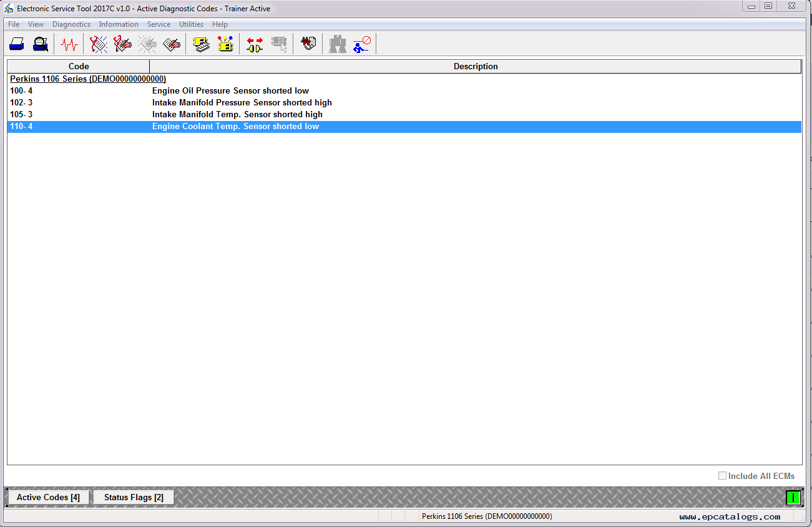Click the blue trainer figure with prohibit sign icon

click(x=361, y=44)
